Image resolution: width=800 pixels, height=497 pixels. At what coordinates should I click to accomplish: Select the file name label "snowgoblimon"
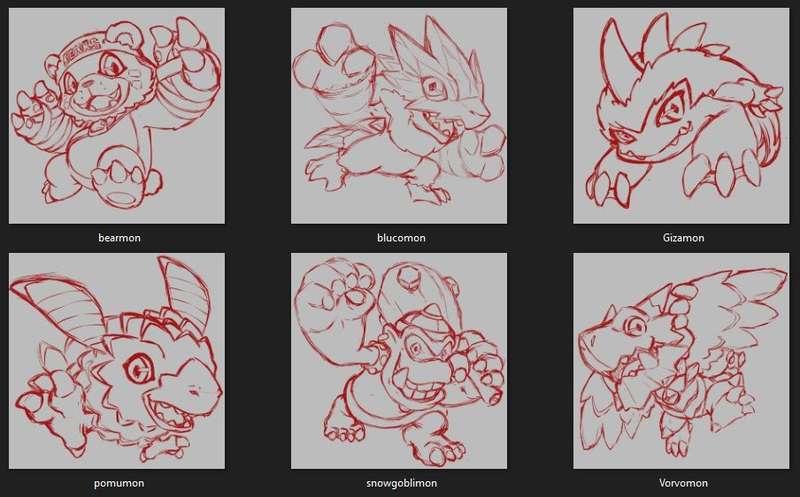[402, 483]
